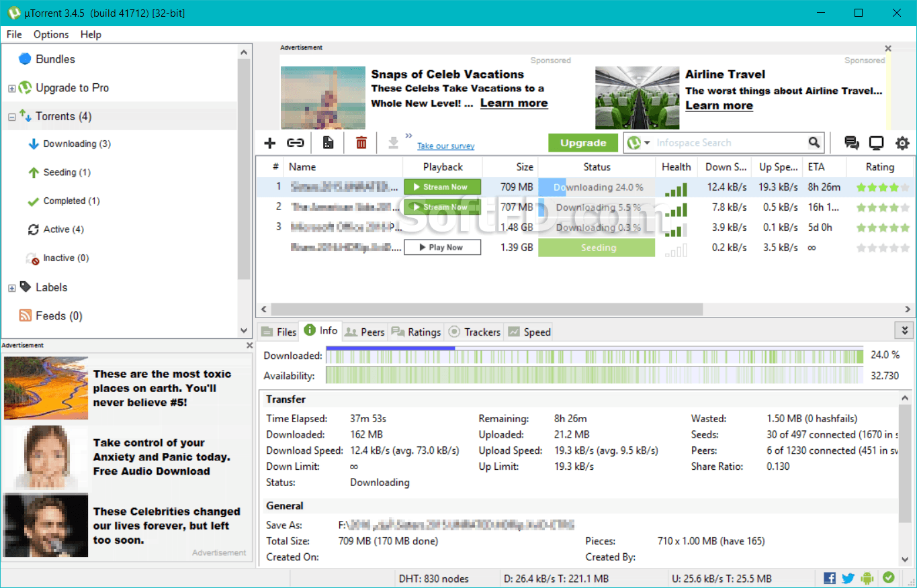This screenshot has height=588, width=917.
Task: Collapse the Torrents tree node
Action: click(x=11, y=117)
